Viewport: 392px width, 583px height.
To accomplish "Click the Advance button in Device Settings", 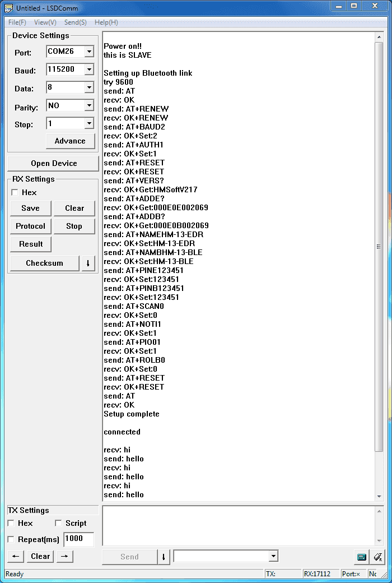I will (x=70, y=141).
